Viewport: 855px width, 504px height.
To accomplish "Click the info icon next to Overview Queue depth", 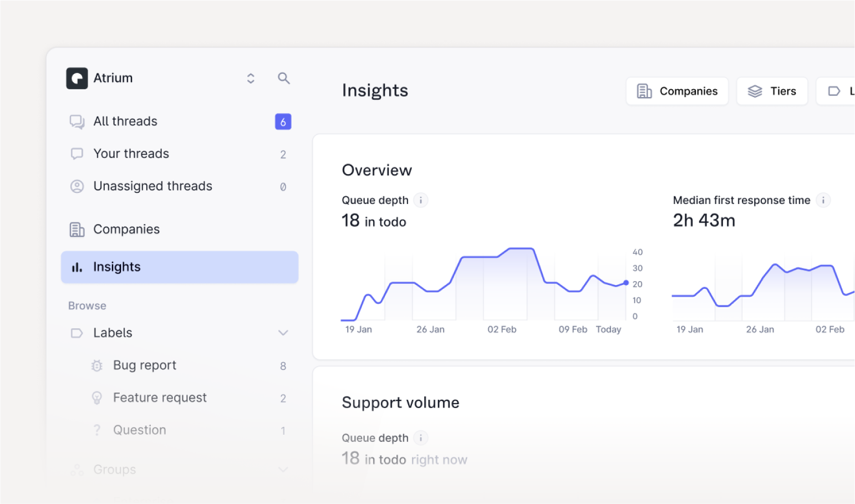I will coord(421,200).
